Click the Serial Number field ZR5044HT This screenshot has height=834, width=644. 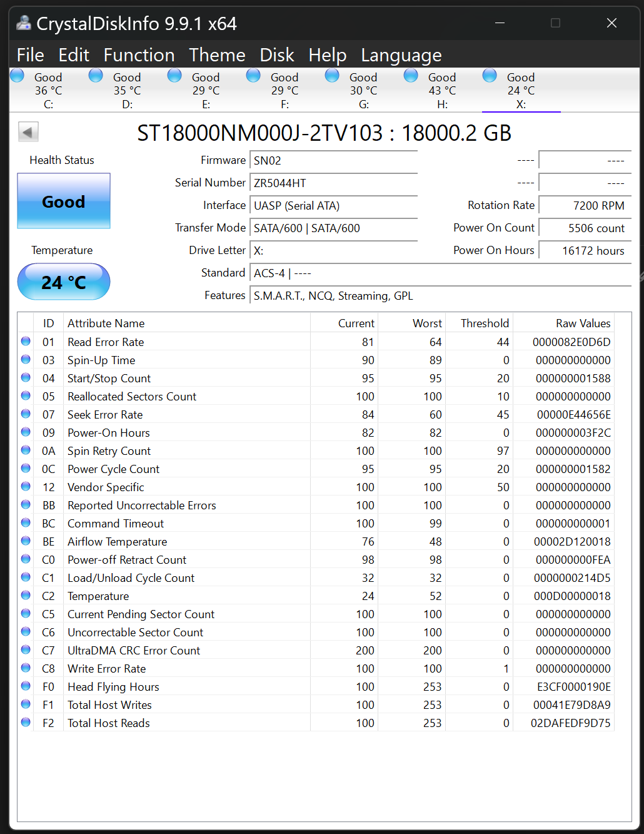[333, 183]
